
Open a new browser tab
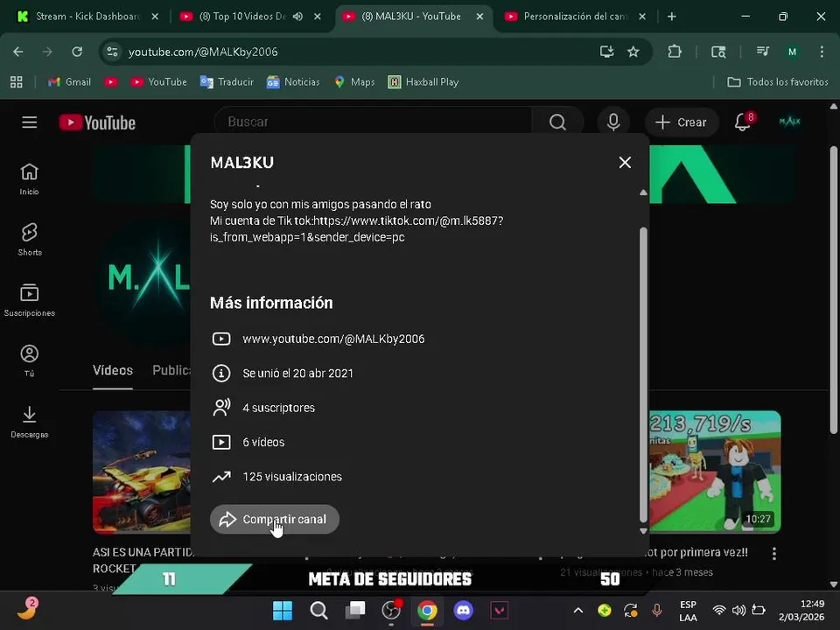[x=672, y=17]
